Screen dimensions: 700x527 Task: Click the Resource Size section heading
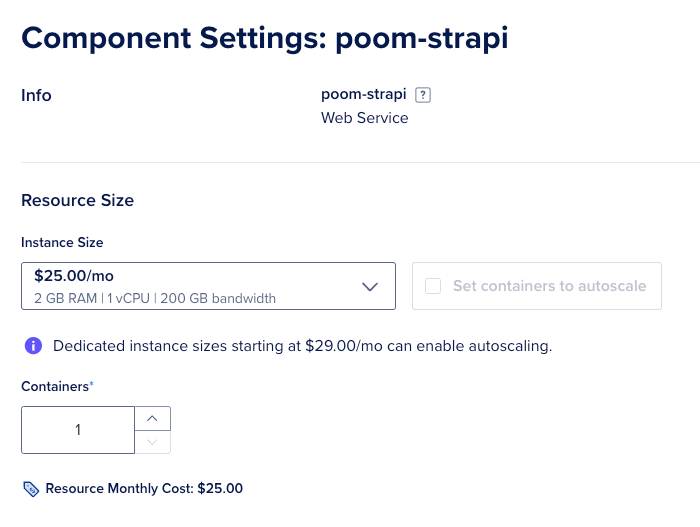[x=77, y=200]
